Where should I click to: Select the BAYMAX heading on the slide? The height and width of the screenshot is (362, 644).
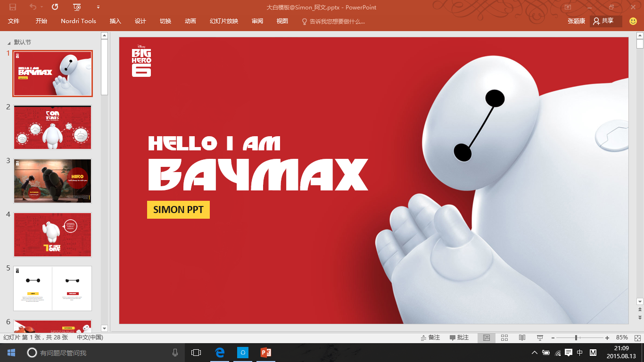pyautogui.click(x=258, y=174)
